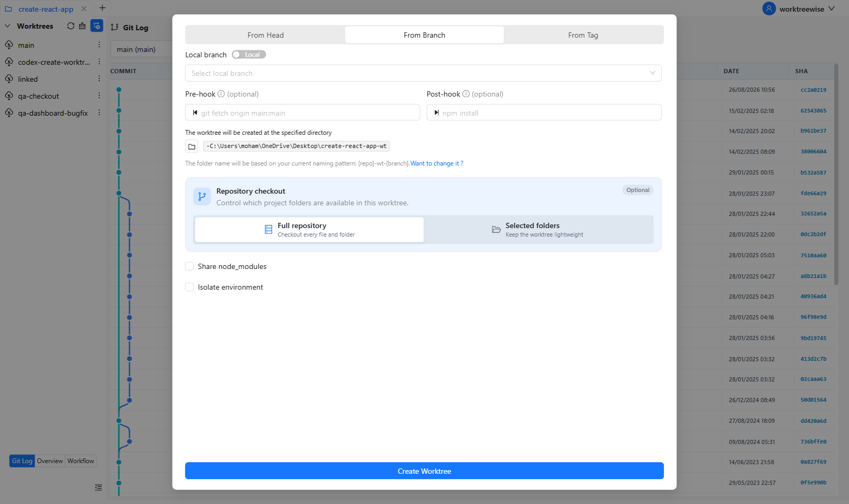Click commit date 29/01/2025 00:15

(x=751, y=172)
